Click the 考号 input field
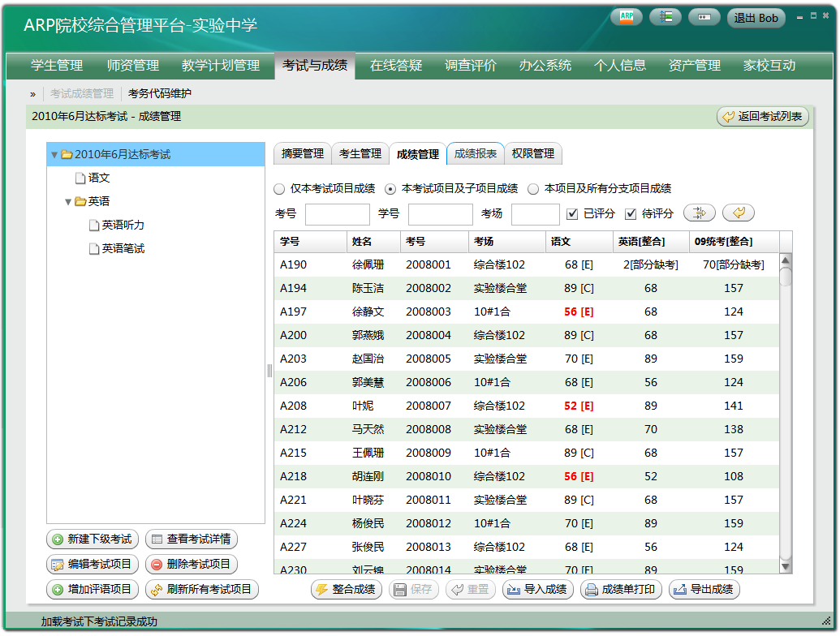The width and height of the screenshot is (840, 636). pos(338,214)
